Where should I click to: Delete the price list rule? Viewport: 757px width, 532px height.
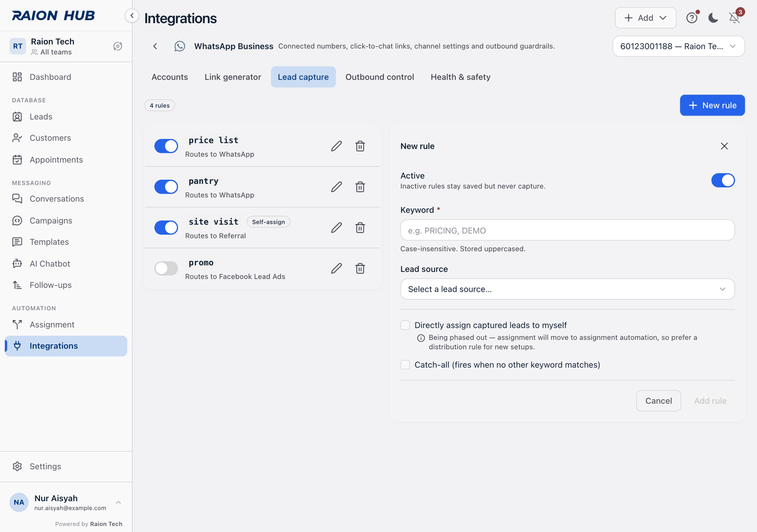point(360,146)
